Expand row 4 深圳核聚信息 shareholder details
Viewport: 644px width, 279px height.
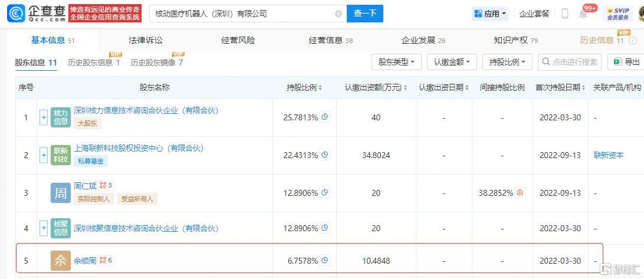coord(44,228)
